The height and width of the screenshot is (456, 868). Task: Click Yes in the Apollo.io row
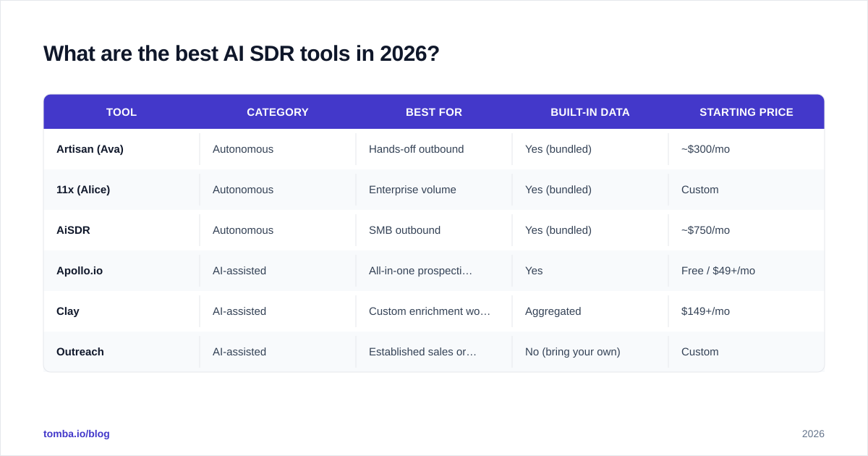[534, 271]
